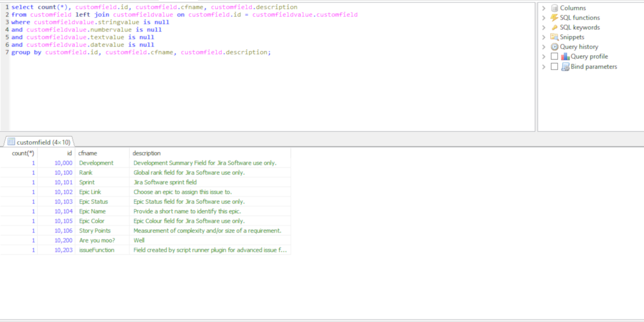Click the Query profile bar chart icon
Screen dimensions: 644x322
click(565, 57)
